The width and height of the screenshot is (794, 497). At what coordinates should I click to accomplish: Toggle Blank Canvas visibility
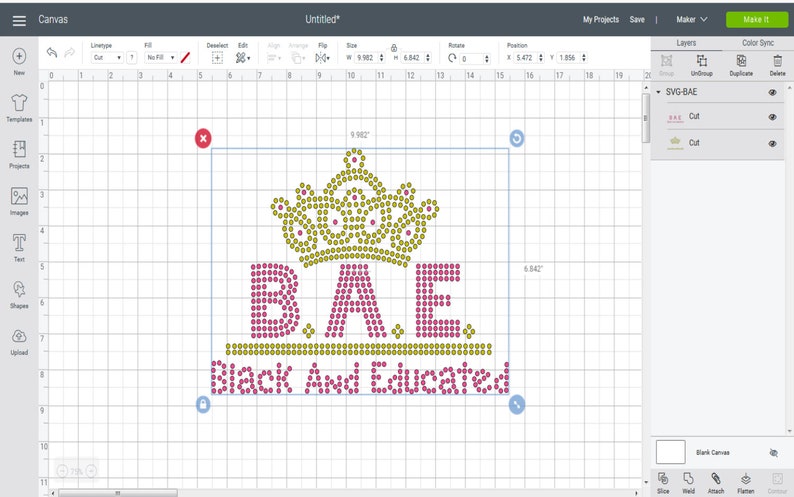coord(773,452)
